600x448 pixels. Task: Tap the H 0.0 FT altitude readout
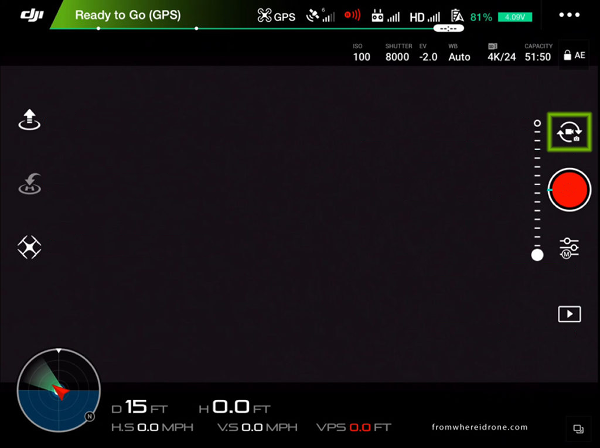tap(235, 407)
